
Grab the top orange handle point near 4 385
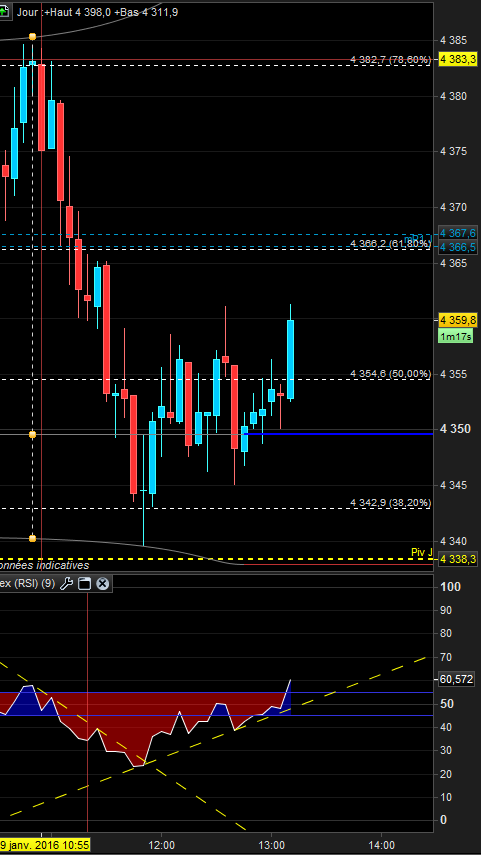click(32, 37)
